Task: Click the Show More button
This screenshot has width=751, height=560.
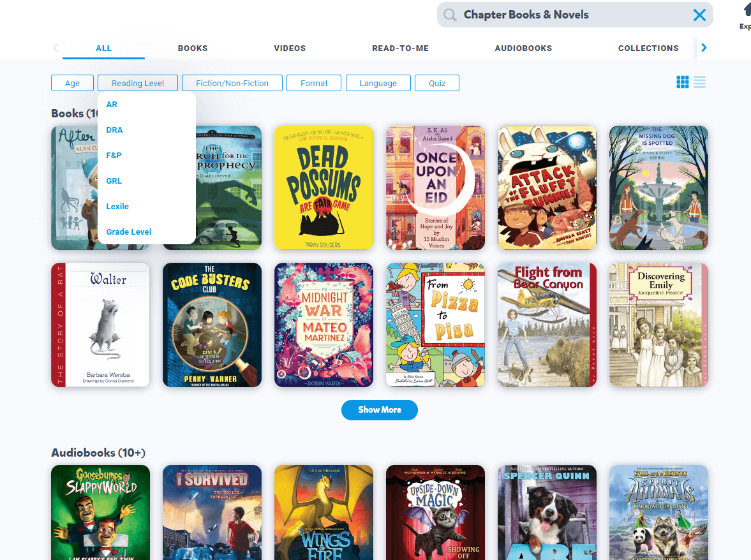Action: [380, 409]
